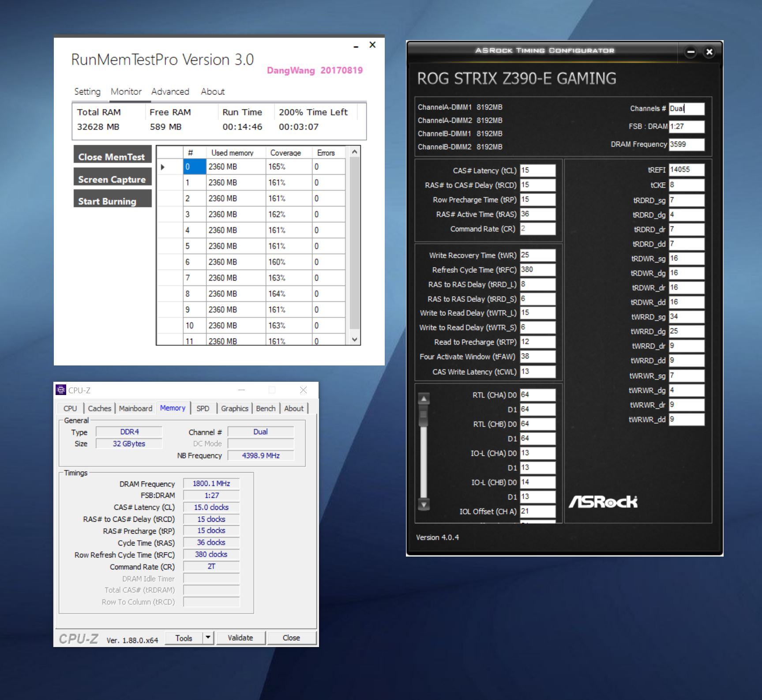The image size is (762, 700).
Task: Switch to the Advanced tab in RunMemTestPro
Action: coord(170,91)
